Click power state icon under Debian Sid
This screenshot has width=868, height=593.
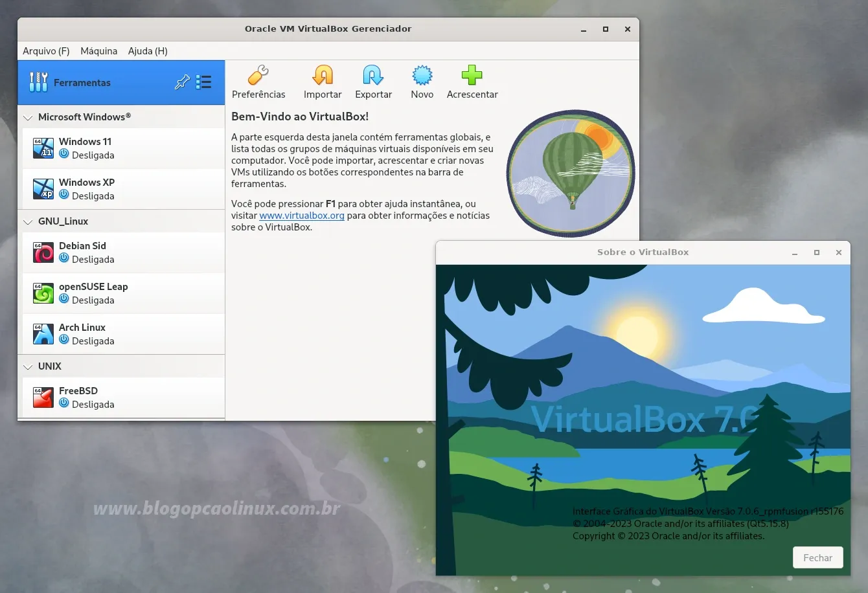click(64, 258)
